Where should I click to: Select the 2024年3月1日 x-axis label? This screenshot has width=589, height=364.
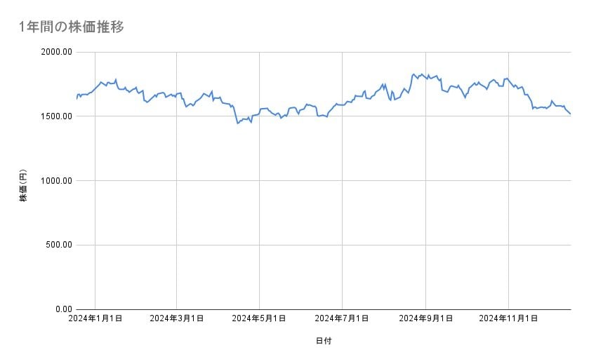[x=177, y=318]
